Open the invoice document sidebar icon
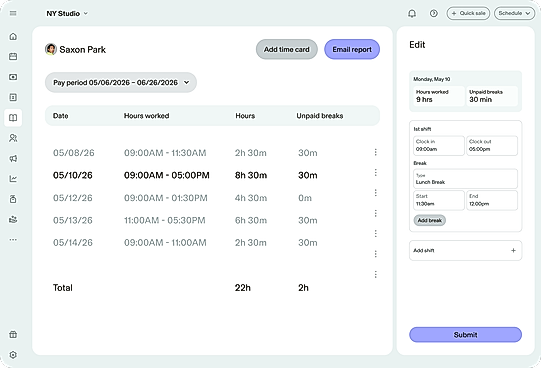The image size is (541, 368). click(13, 97)
